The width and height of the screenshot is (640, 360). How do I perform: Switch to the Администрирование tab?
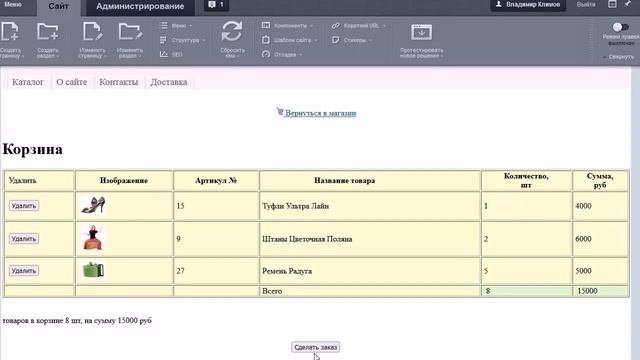coord(140,7)
